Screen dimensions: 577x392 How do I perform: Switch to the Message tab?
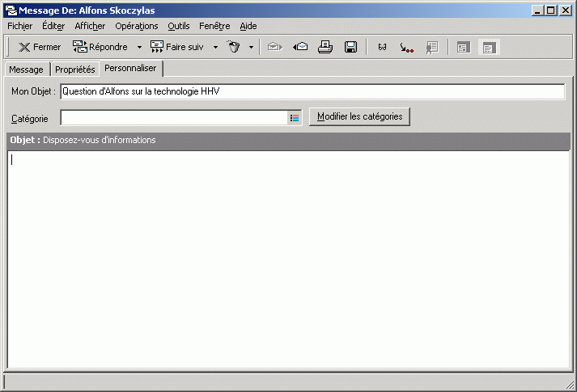pyautogui.click(x=26, y=70)
